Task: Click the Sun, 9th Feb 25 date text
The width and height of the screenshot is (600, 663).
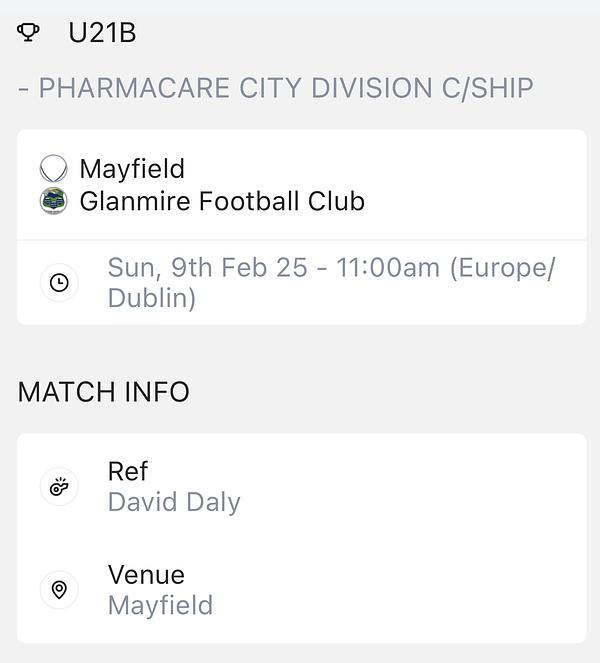Action: (207, 268)
